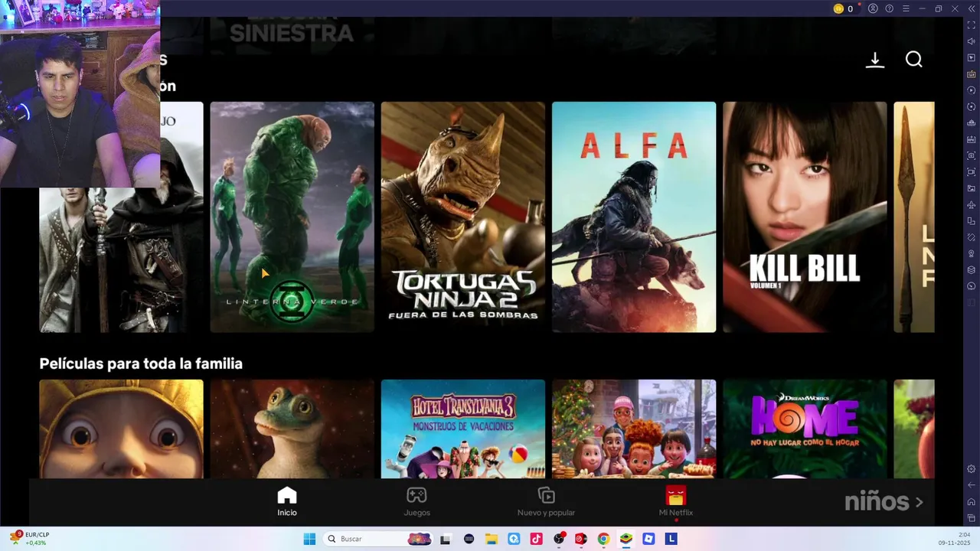This screenshot has height=551, width=980.
Task: Click the BlueStacks APK install icon
Action: (972, 139)
